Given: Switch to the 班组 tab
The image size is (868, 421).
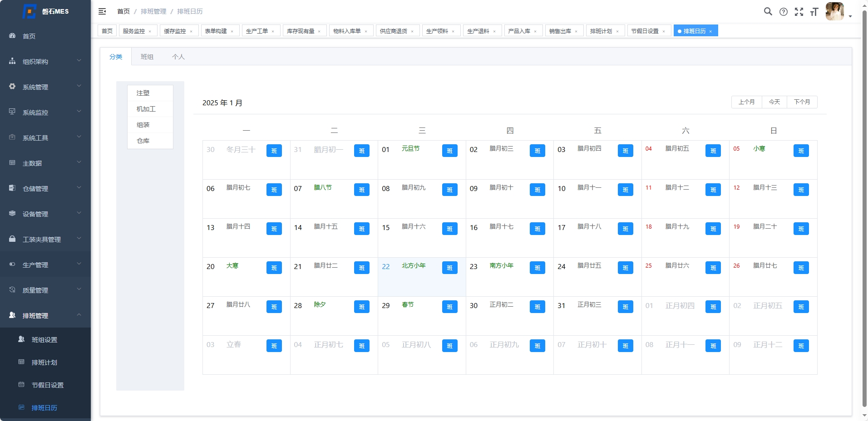Looking at the screenshot, I should tap(147, 57).
